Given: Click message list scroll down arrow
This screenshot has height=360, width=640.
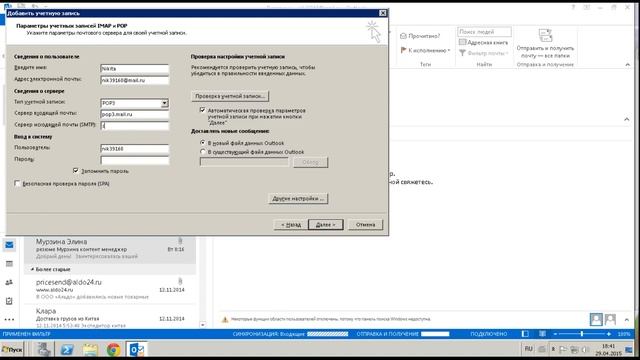Looking at the screenshot, I should point(203,325).
